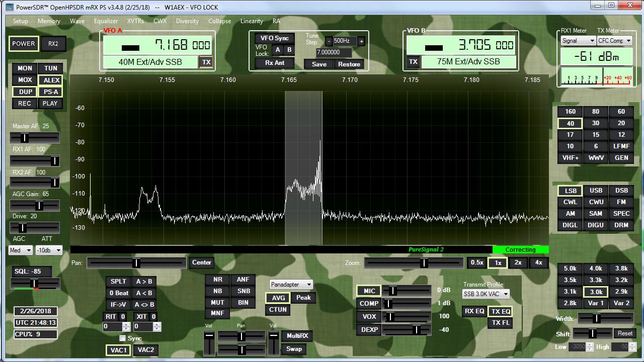Toggle the POWER button

pos(24,44)
